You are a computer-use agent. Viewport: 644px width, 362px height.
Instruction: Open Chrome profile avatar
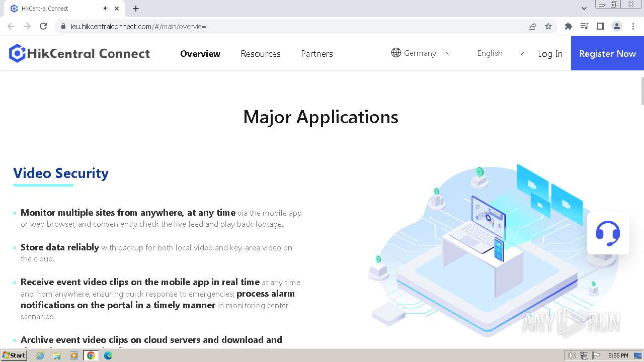pos(617,26)
